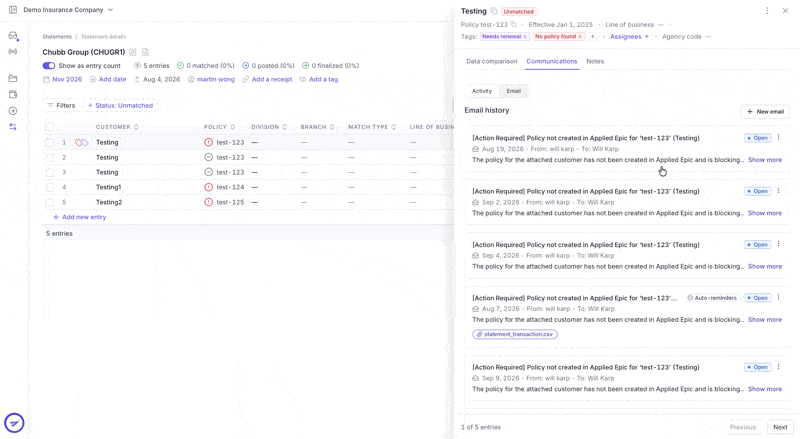This screenshot has height=439, width=800.
Task: Open the statement_transaction.csv attachment
Action: point(515,334)
